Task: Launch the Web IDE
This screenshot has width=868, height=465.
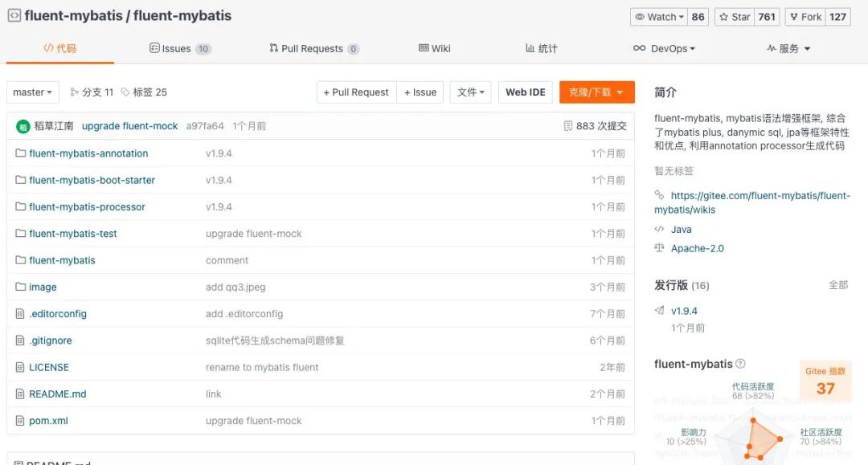Action: pyautogui.click(x=526, y=92)
